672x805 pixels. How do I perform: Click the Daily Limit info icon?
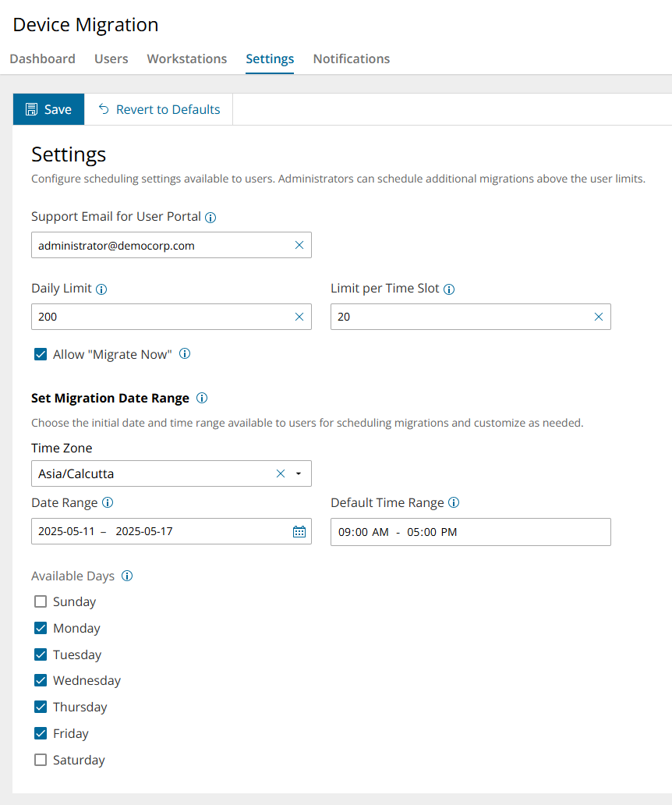point(101,289)
